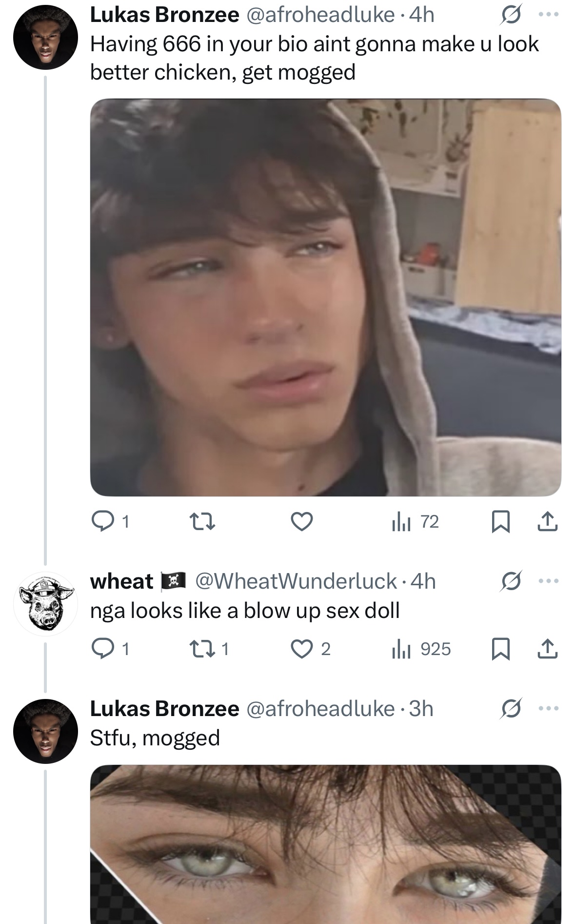This screenshot has height=924, width=575.
Task: Like the tweet with the hooded photo
Action: click(x=301, y=522)
